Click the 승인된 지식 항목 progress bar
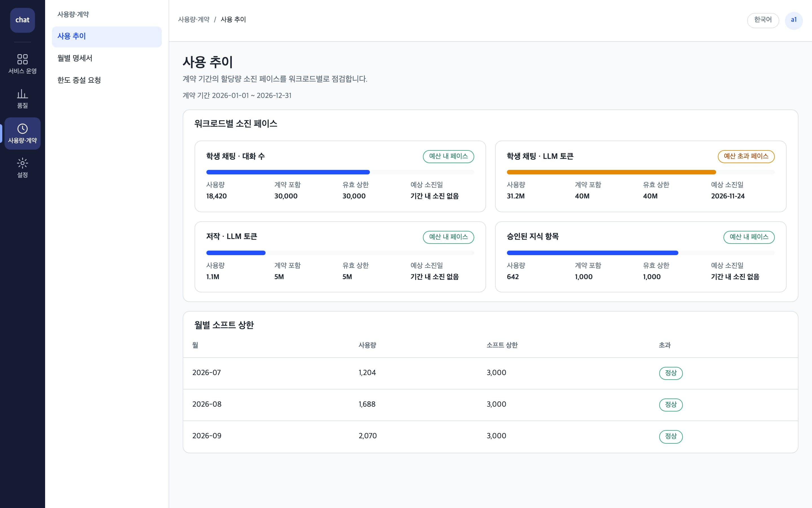Image resolution: width=812 pixels, height=508 pixels. (641, 253)
